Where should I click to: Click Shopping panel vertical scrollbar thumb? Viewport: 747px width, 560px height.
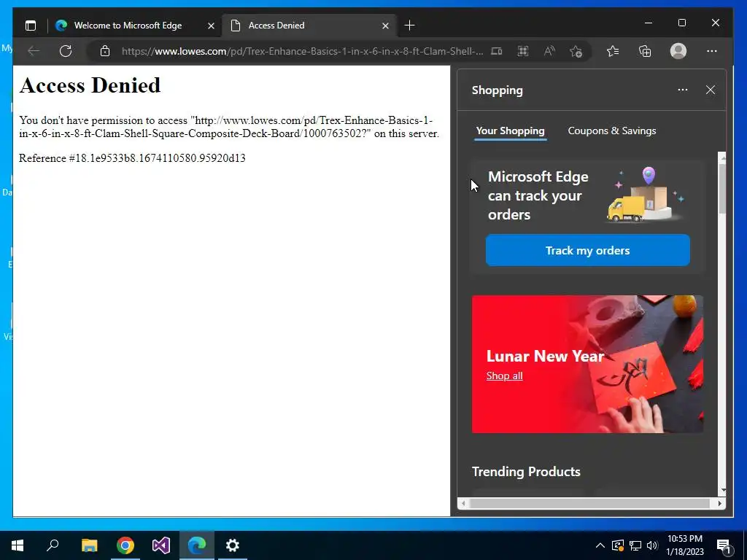(723, 188)
